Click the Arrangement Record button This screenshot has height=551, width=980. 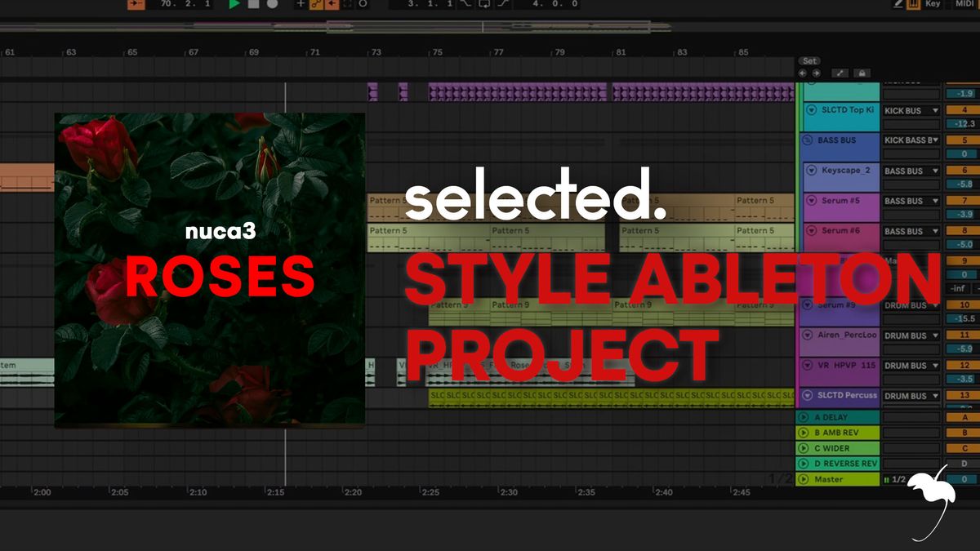[x=272, y=4]
